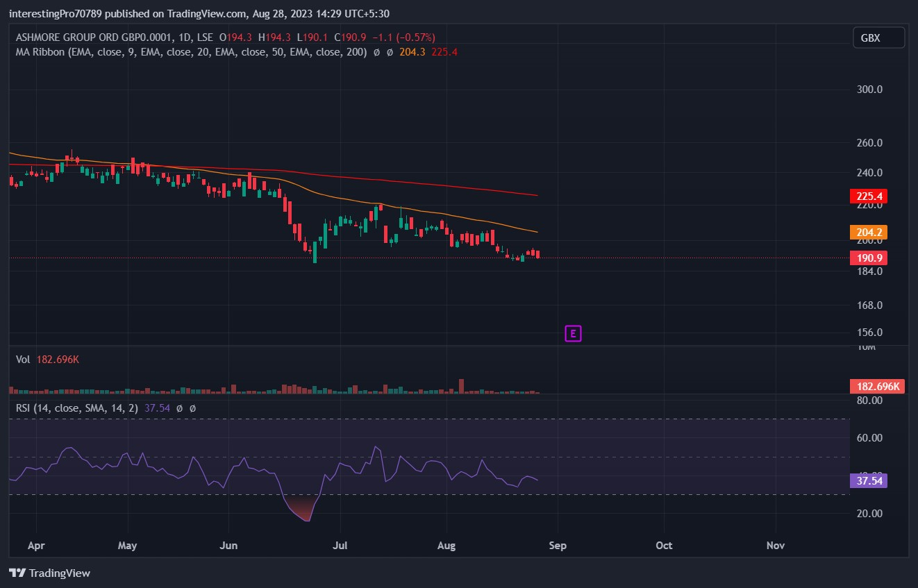Open the TradingView logo link
This screenshot has height=588, width=918.
pos(49,573)
